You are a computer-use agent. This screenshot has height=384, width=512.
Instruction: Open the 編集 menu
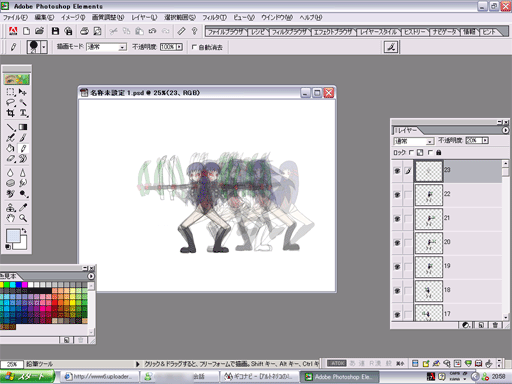[44, 17]
